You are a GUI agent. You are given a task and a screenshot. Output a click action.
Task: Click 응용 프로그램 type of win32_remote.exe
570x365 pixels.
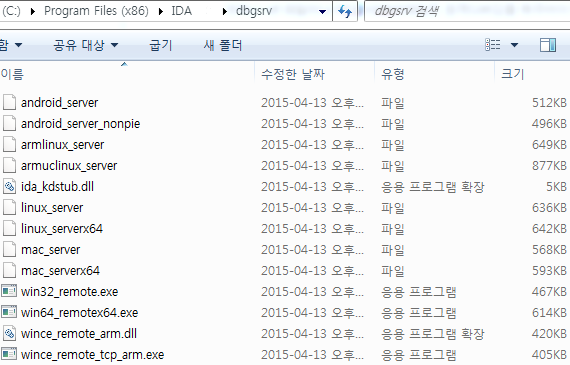tap(418, 292)
